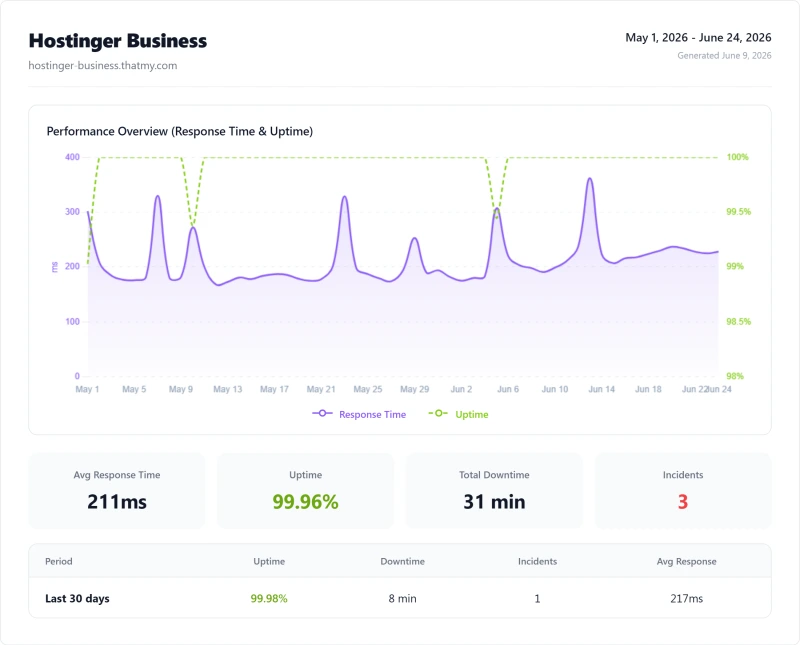Click the response spike near May 23
This screenshot has height=645, width=800.
(344, 197)
